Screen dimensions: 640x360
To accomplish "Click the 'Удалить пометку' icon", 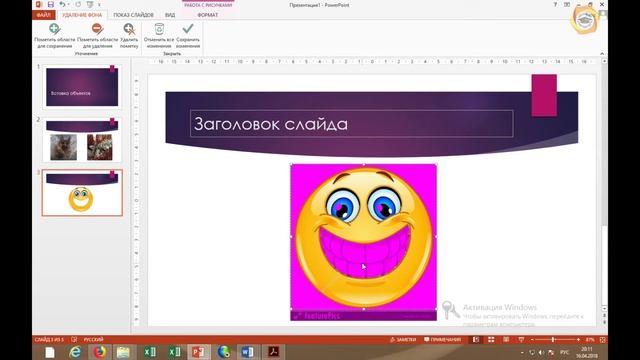I will click(129, 29).
